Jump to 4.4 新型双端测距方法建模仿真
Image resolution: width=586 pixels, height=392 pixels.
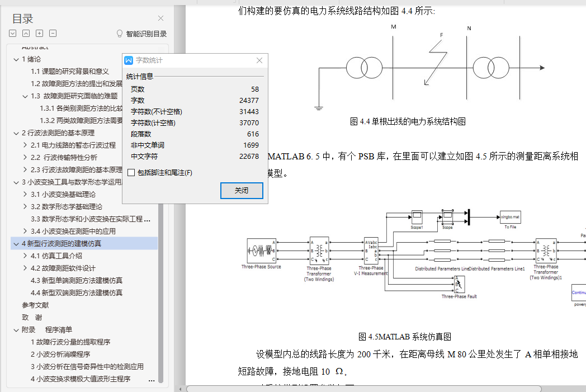pos(77,293)
